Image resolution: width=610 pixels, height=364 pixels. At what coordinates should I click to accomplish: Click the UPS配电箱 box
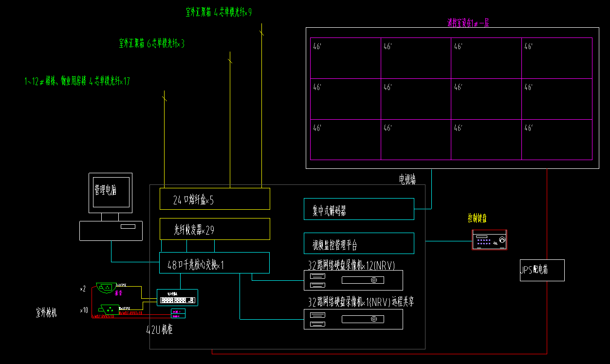[542, 270]
